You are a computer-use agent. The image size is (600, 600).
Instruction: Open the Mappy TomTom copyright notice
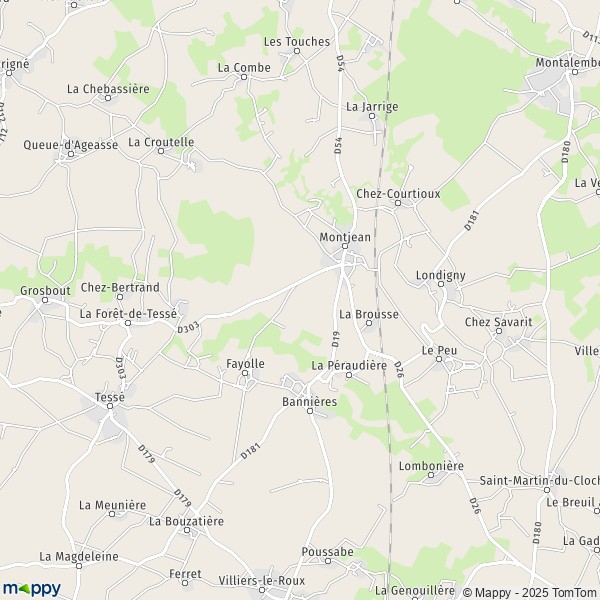[531, 593]
